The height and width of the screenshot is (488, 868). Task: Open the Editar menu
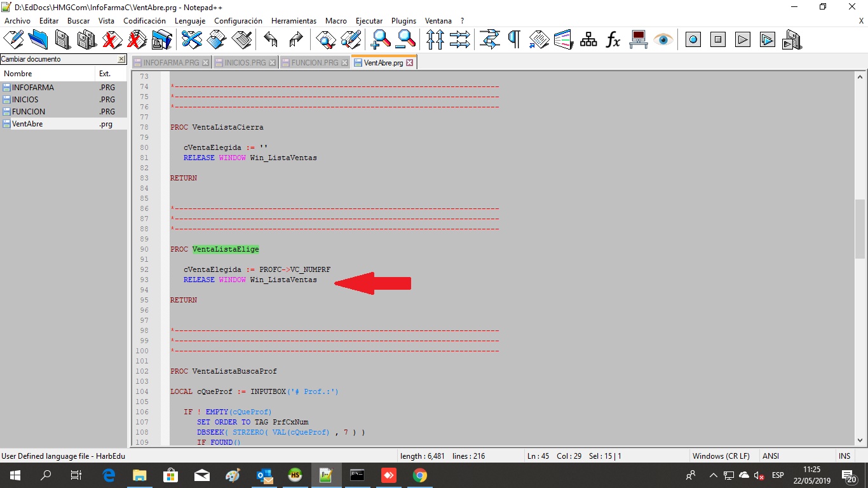click(x=49, y=21)
